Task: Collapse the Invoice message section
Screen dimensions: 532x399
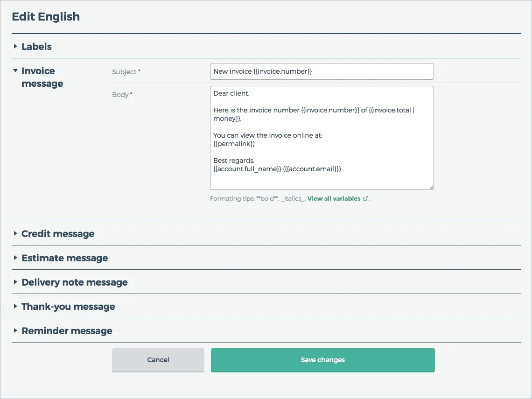Action: (x=38, y=71)
